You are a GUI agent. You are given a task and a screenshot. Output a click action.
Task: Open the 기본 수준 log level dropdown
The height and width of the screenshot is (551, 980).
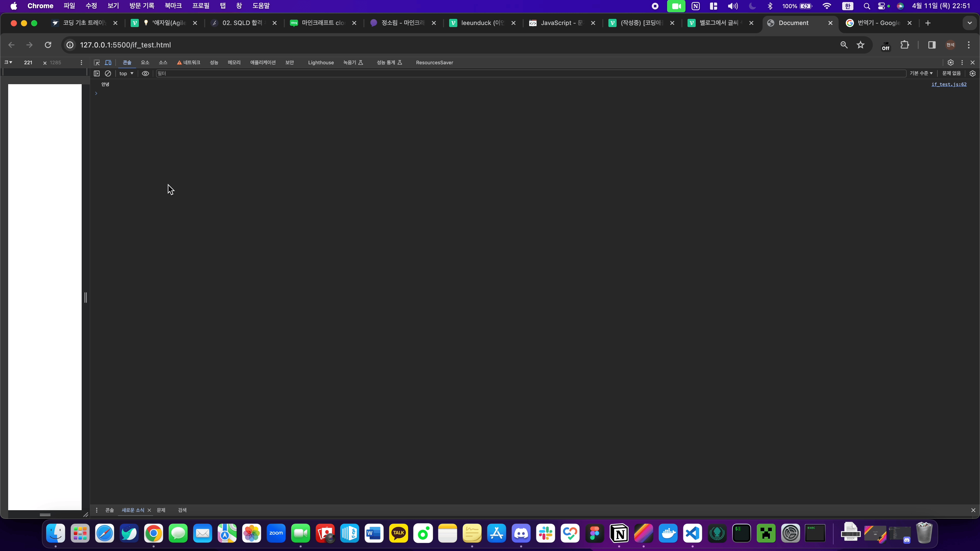[x=921, y=73]
